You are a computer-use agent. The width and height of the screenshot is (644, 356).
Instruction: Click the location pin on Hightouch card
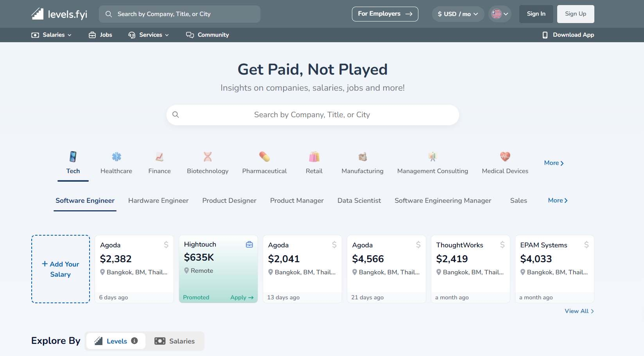point(187,270)
